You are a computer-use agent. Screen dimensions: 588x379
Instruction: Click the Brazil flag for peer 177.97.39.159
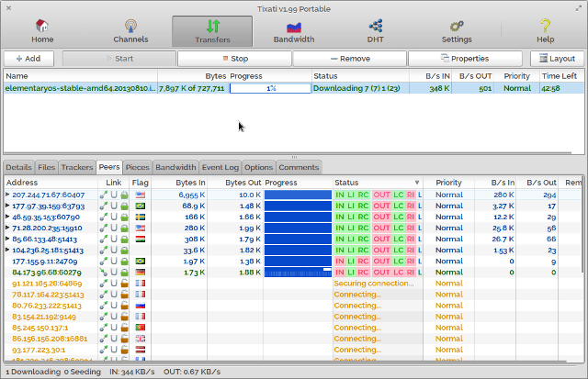coord(140,206)
